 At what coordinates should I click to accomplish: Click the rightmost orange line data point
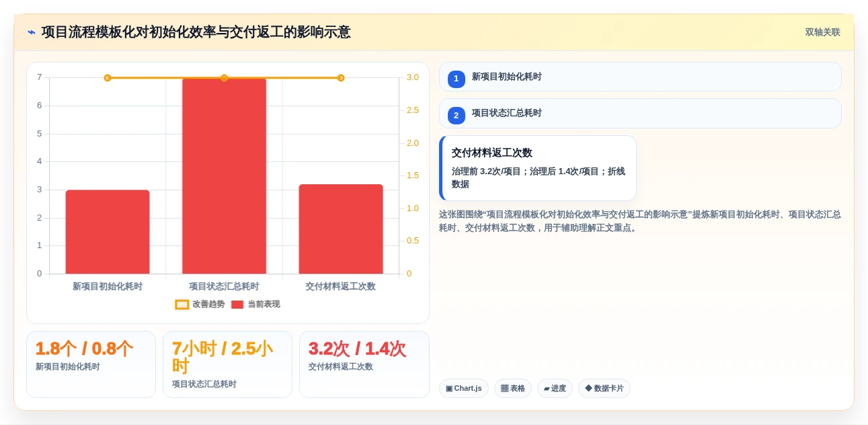click(341, 78)
